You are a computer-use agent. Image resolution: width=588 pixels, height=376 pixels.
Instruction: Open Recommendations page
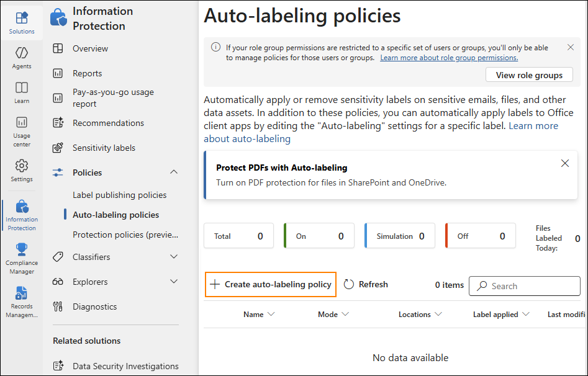[x=109, y=123]
